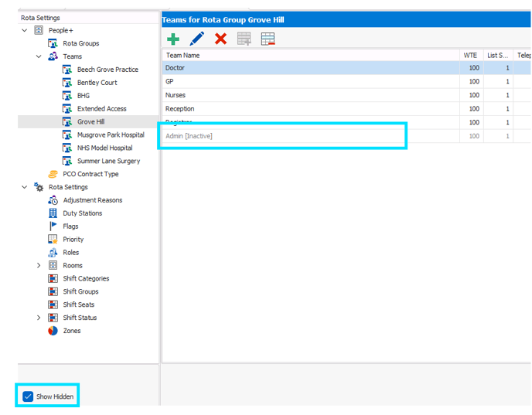Click the Duty Stations building icon

pos(53,213)
